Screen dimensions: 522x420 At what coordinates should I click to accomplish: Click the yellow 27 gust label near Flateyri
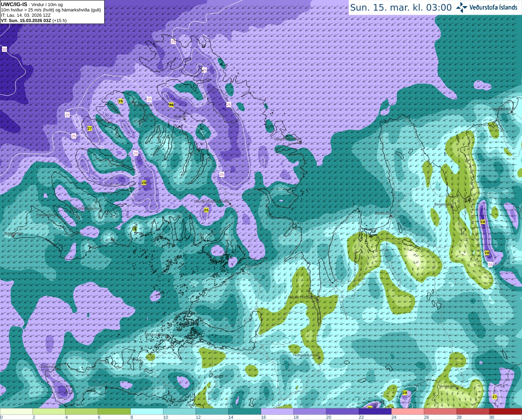(90, 128)
